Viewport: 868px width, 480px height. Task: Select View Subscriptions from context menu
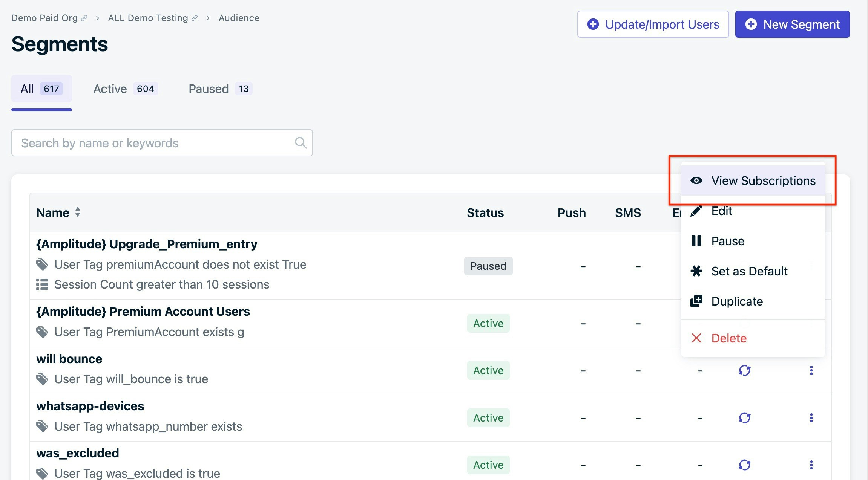click(763, 181)
